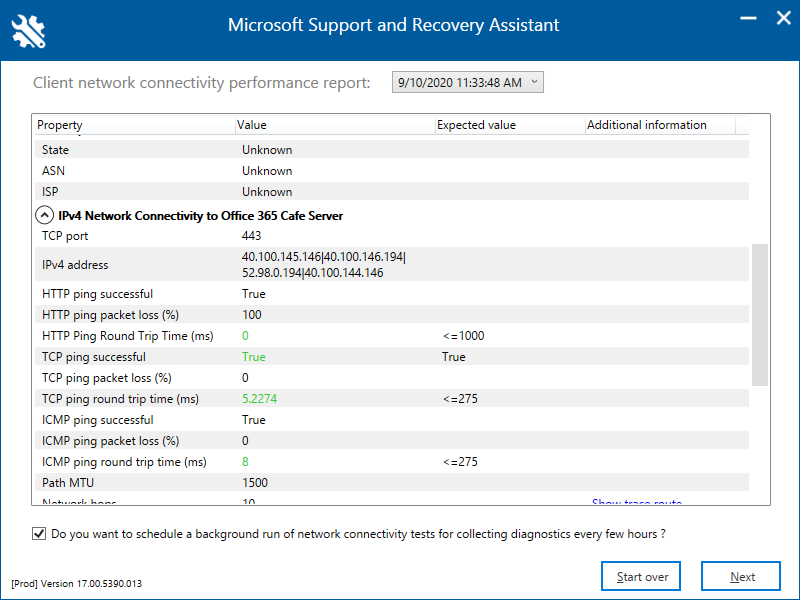Select the ASN row

(392, 170)
